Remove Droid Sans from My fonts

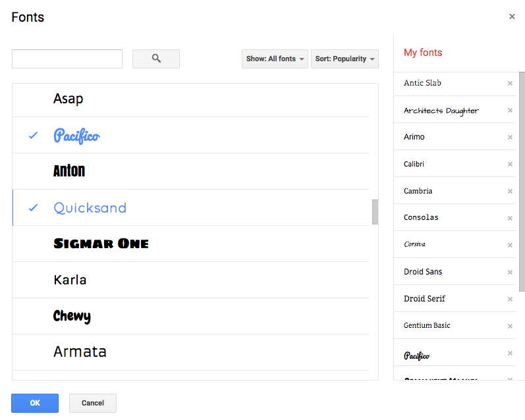coord(510,272)
